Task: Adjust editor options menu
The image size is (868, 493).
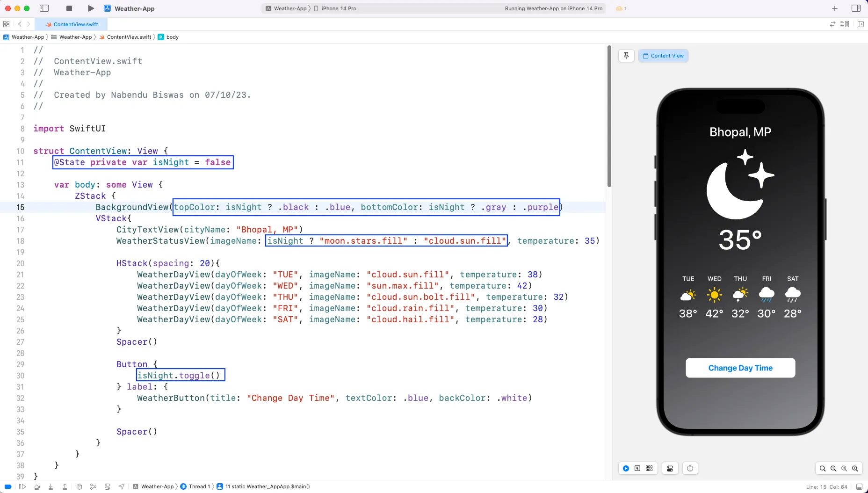Action: pos(845,24)
